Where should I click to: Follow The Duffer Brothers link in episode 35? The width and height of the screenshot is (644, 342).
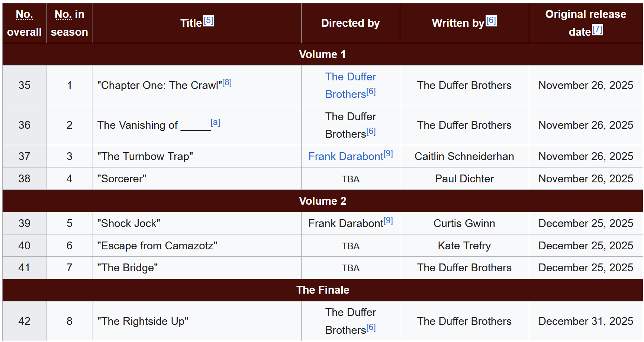pos(351,85)
